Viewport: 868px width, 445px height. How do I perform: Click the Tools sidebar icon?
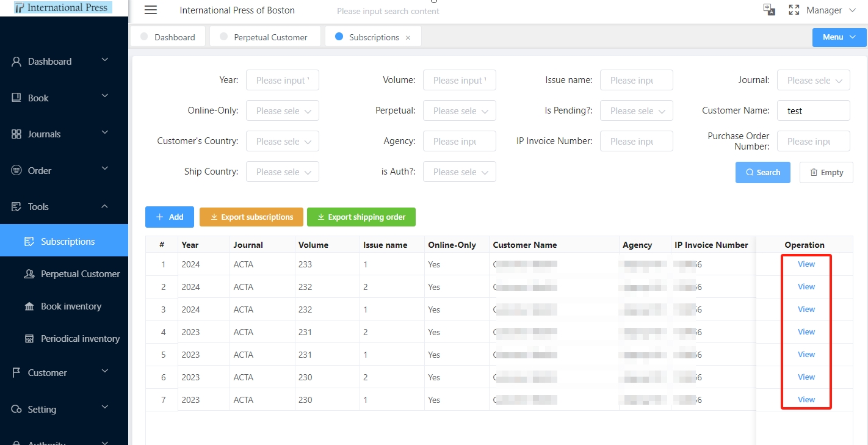[x=16, y=207]
